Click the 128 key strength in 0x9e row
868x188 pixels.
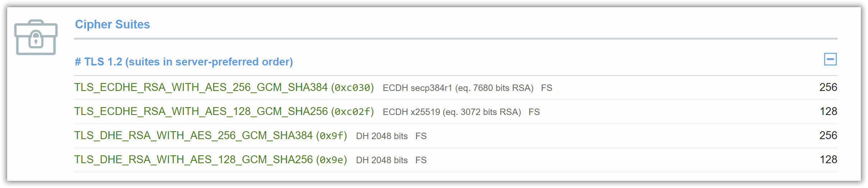[828, 160]
